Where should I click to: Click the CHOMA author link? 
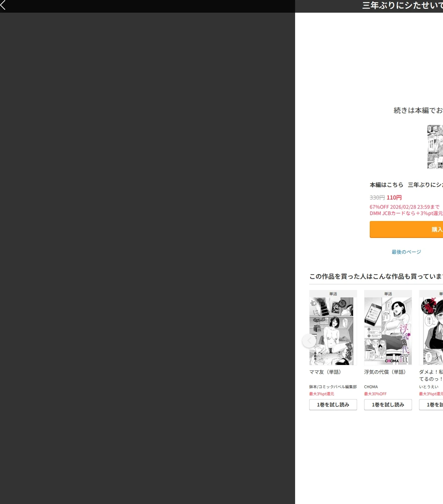[371, 387]
